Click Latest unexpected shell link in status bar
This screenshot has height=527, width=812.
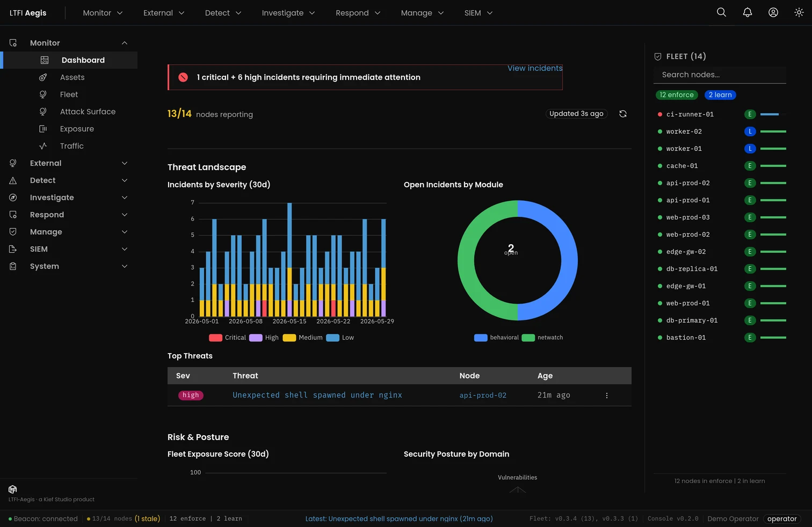coord(399,519)
